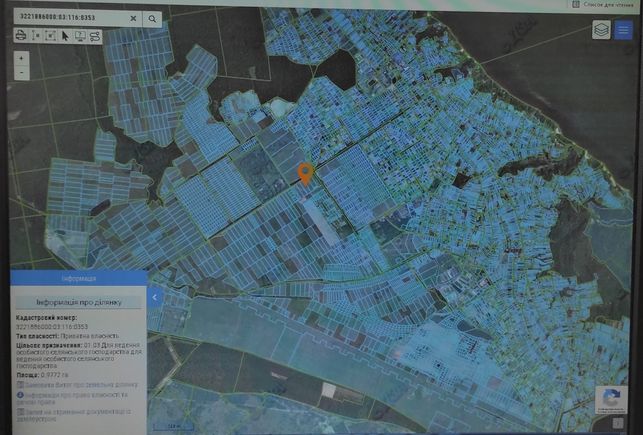Click the route path tool icon
Image resolution: width=643 pixels, height=435 pixels.
pos(95,36)
